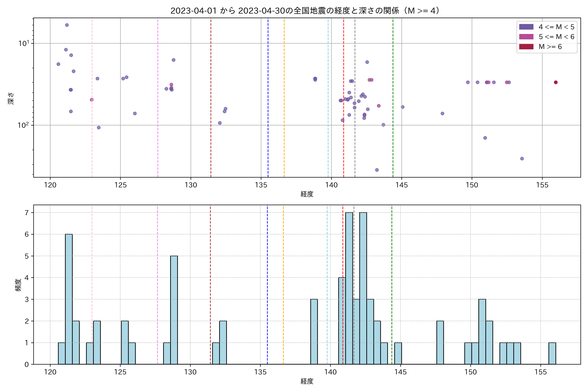The image size is (588, 392).
Task: Click the chart title text at top
Action: coord(305,11)
